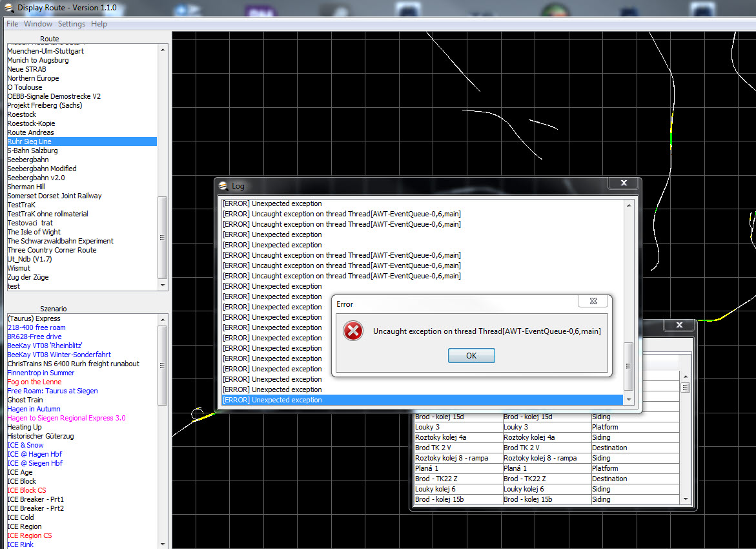Click OK in the Error dialog
The image size is (756, 549).
point(471,356)
